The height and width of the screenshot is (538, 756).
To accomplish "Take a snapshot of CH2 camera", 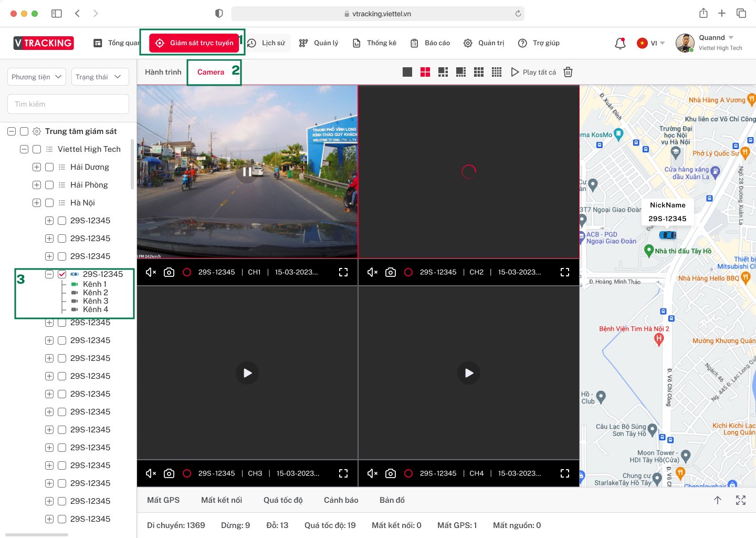I will coord(391,272).
